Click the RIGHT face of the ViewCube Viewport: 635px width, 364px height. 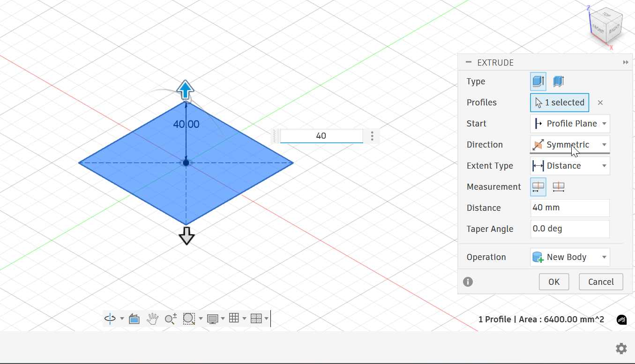tap(614, 29)
